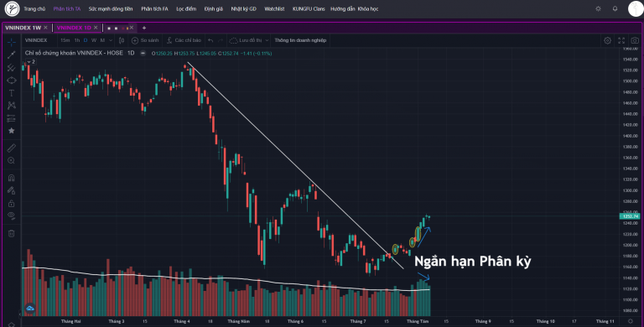Viewport: 644px width, 327px height.
Task: Open chart settings gear icon
Action: point(607,40)
